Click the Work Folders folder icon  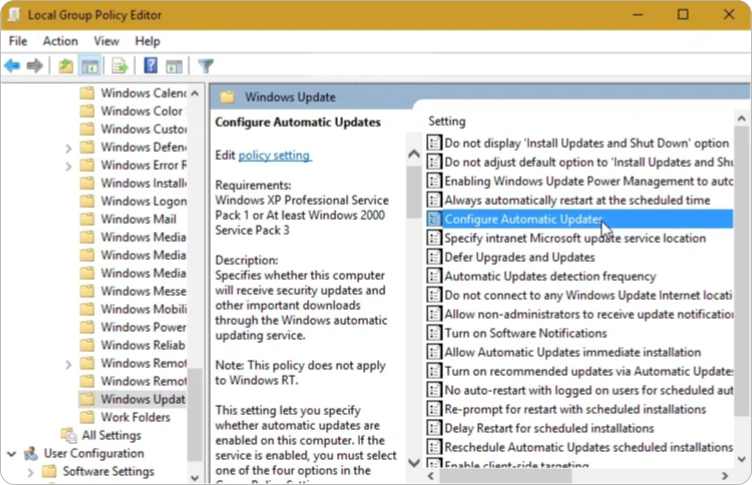tap(87, 417)
